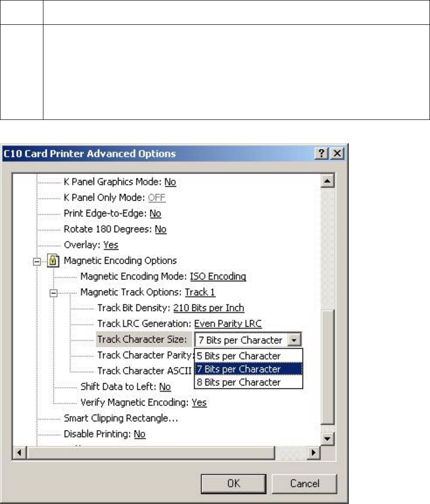
Task: Click K Panel Only Mode value OFF
Action: [x=157, y=198]
